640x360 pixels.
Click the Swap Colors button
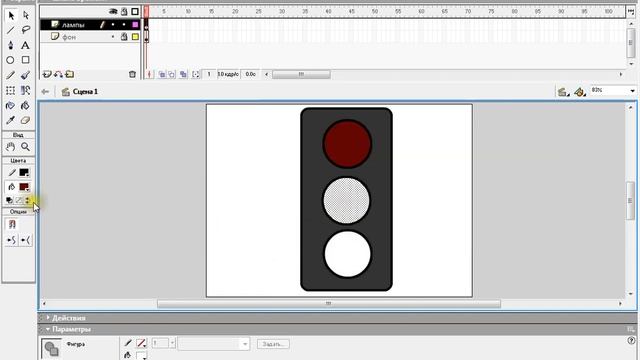tap(27, 200)
